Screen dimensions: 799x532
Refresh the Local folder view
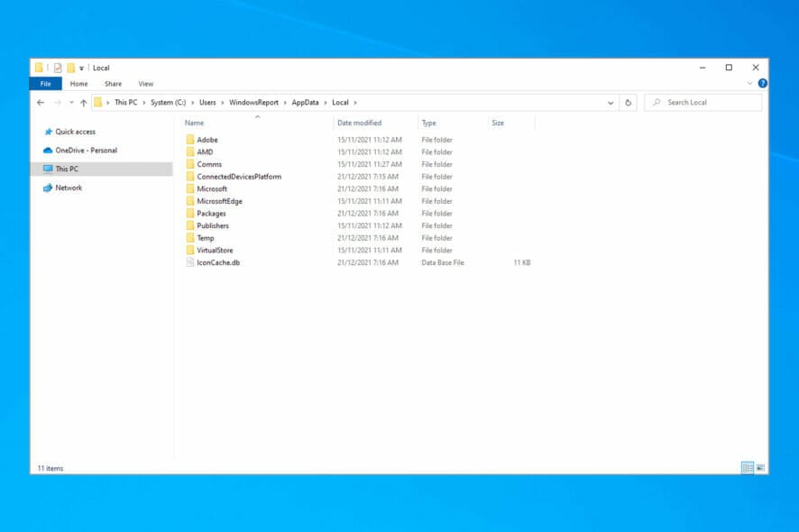629,103
